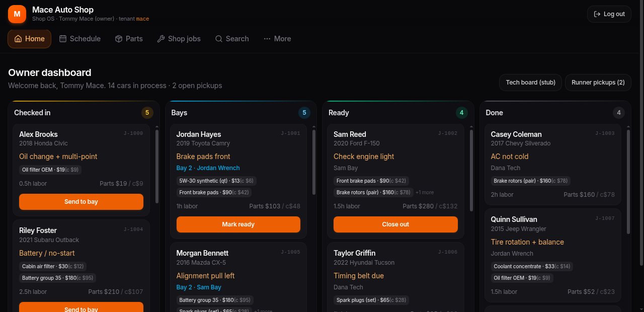Click the Cabin air filter part chip

point(53,266)
